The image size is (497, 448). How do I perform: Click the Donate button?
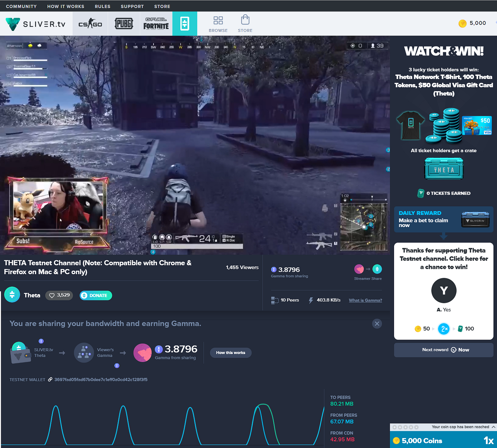coord(96,295)
